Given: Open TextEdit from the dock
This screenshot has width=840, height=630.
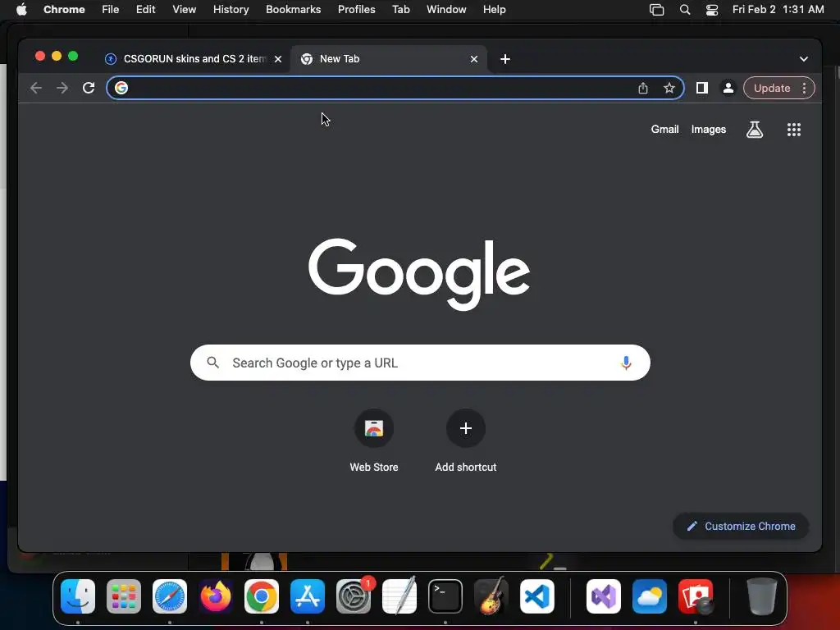Looking at the screenshot, I should [x=399, y=596].
